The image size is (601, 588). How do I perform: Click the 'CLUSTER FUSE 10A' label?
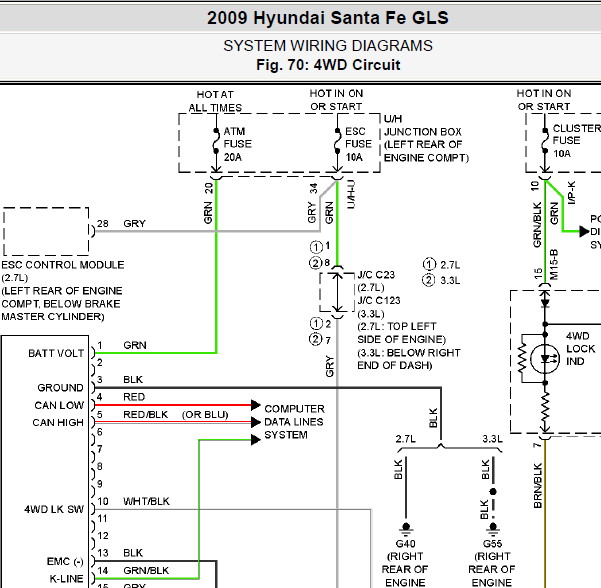pos(576,141)
